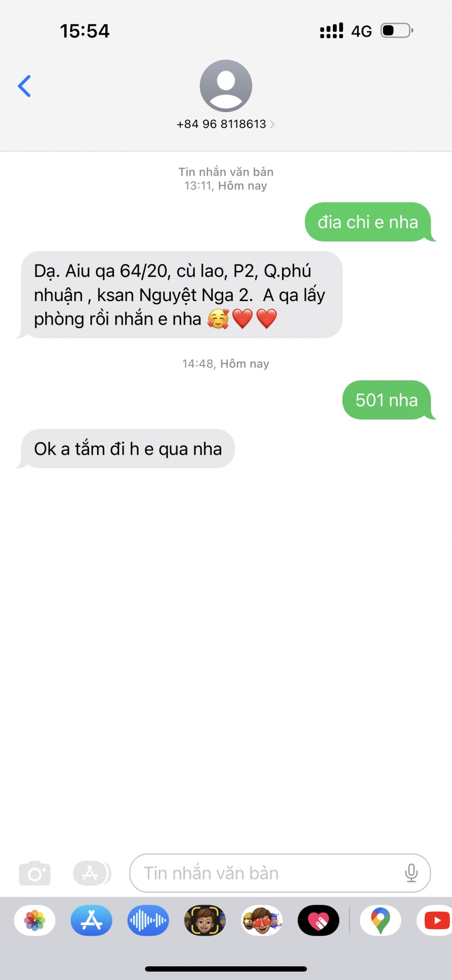
Task: Open Digital Touch heart icon
Action: coord(318,920)
